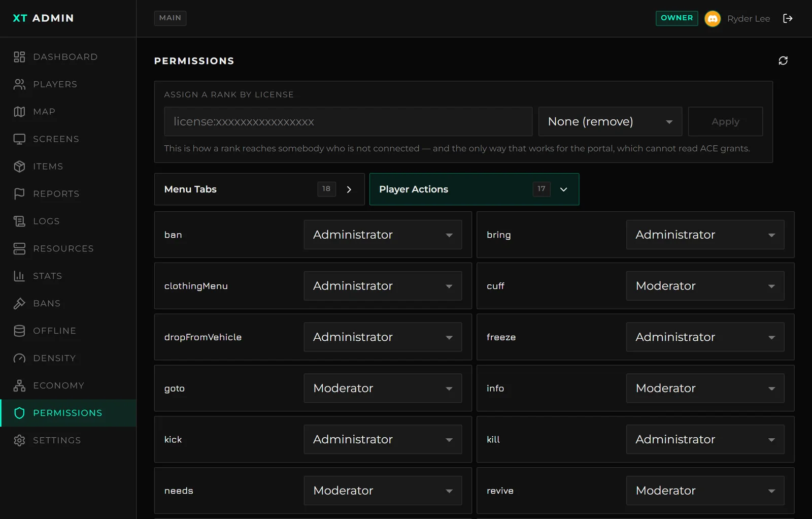812x519 pixels.
Task: Click the 'freeze' action label
Action: coord(501,337)
